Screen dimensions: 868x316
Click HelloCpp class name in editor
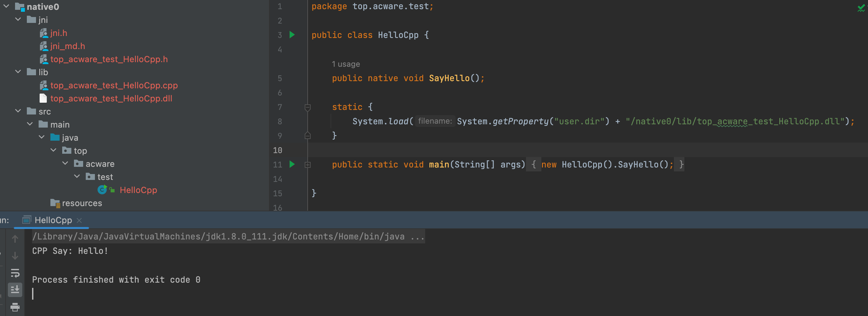click(x=398, y=35)
